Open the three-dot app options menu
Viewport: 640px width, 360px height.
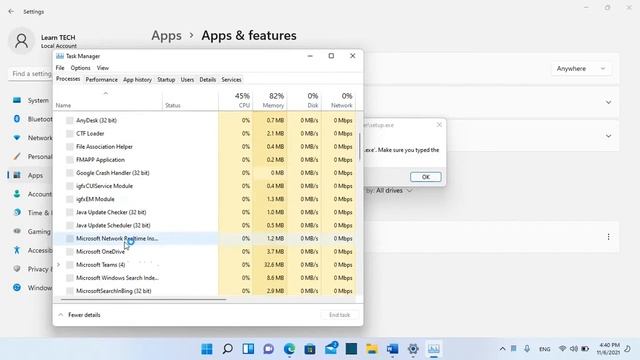point(609,237)
